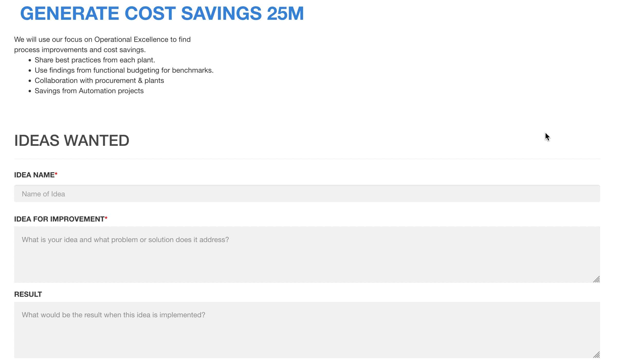Click 'Savings from Automation projects' bullet
This screenshot has width=621, height=364.
coord(89,91)
